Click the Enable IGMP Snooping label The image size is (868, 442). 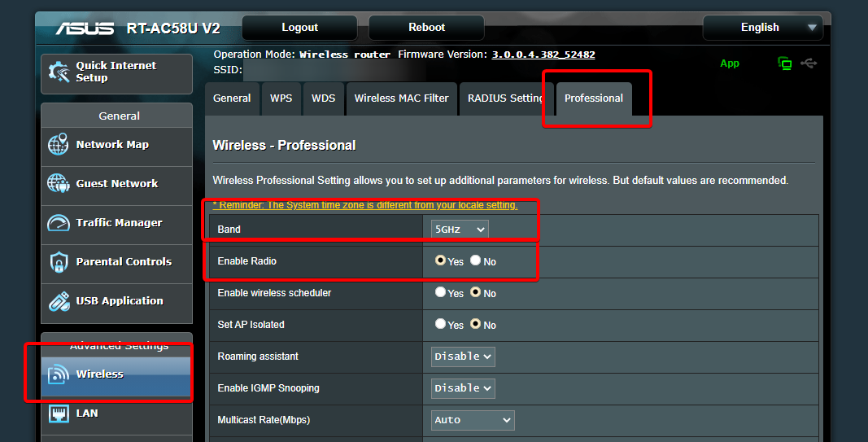pos(268,388)
